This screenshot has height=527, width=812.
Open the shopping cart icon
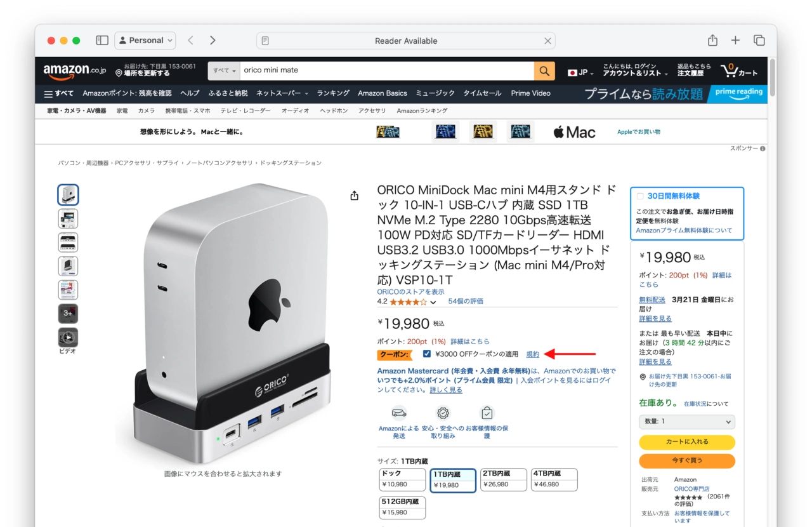pyautogui.click(x=739, y=70)
